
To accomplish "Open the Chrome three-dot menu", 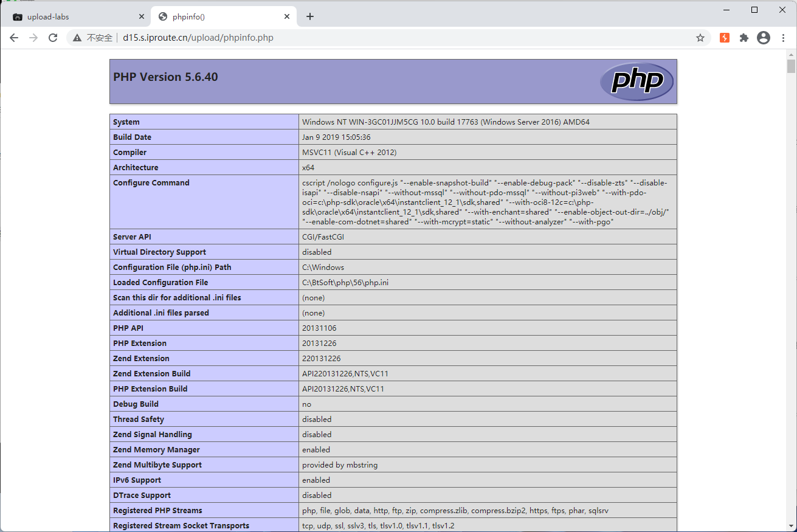I will [x=782, y=38].
